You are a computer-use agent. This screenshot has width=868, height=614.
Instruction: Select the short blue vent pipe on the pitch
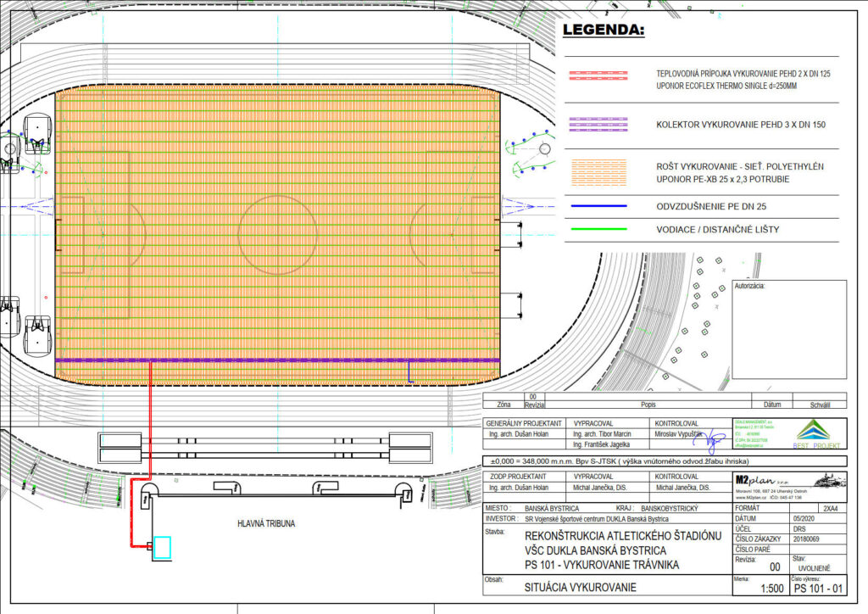click(409, 370)
